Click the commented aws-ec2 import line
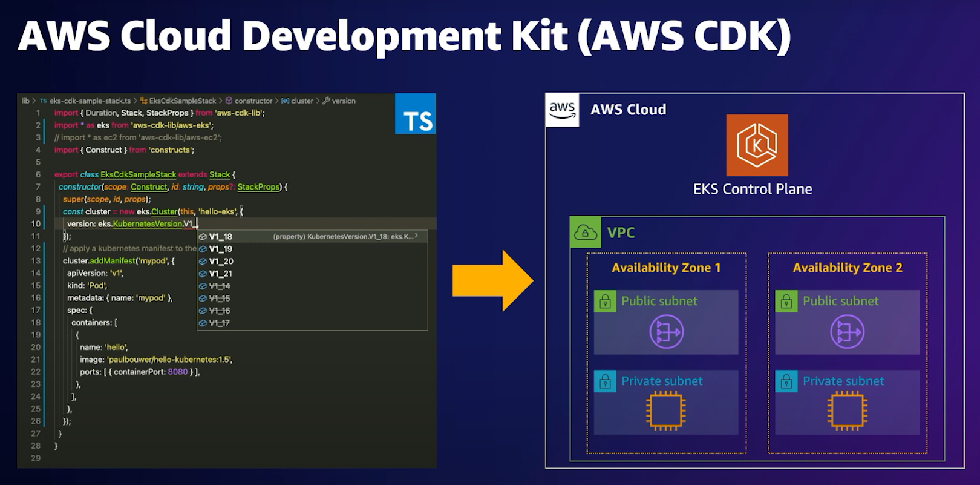The height and width of the screenshot is (485, 980). [x=138, y=137]
